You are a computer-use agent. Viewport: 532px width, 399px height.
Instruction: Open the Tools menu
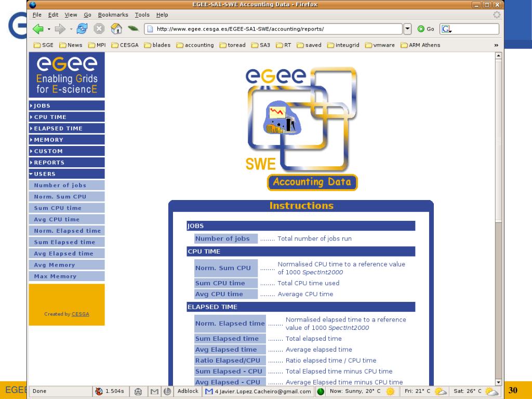click(x=142, y=15)
